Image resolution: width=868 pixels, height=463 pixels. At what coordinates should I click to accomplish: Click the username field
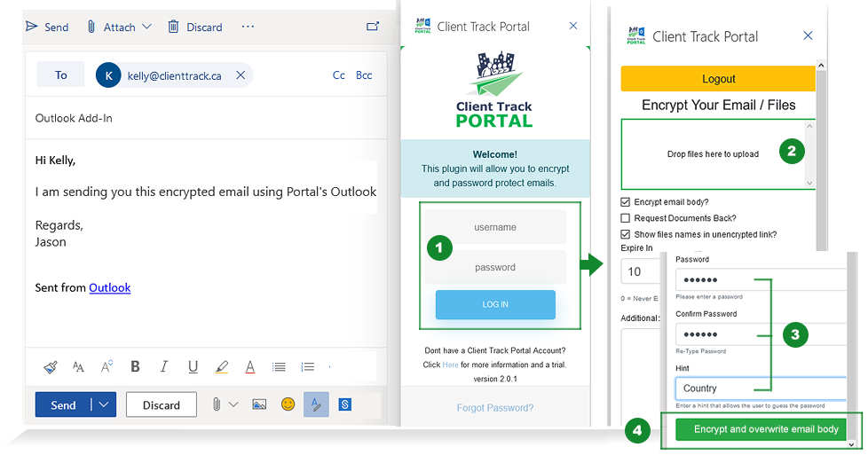(495, 227)
